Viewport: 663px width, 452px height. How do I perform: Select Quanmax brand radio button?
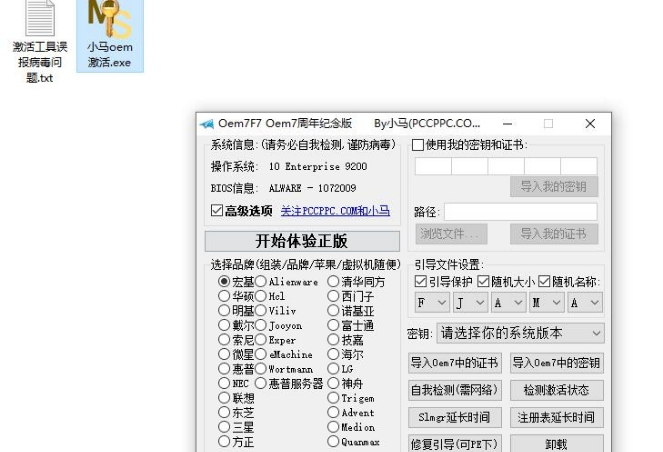(333, 441)
